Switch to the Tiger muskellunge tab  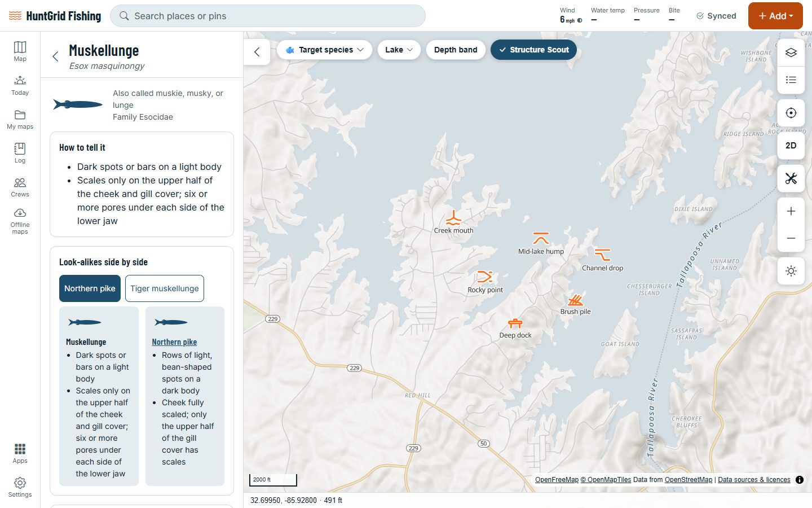tap(165, 288)
